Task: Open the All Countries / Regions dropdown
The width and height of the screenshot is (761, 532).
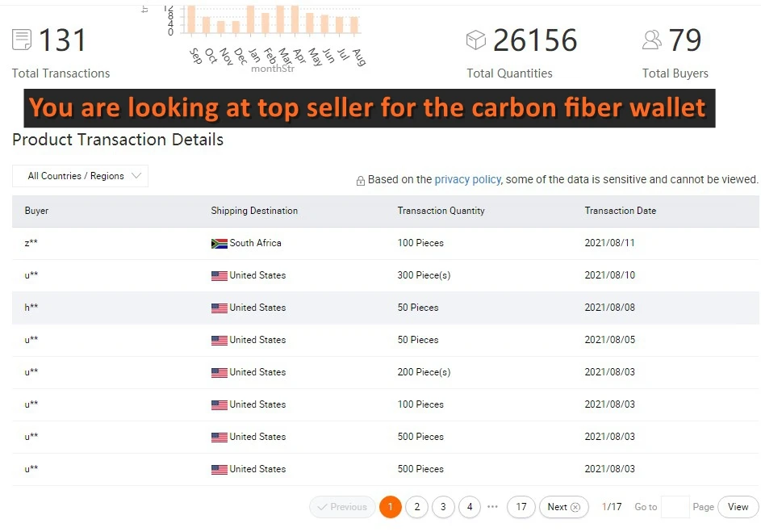Action: pyautogui.click(x=81, y=176)
